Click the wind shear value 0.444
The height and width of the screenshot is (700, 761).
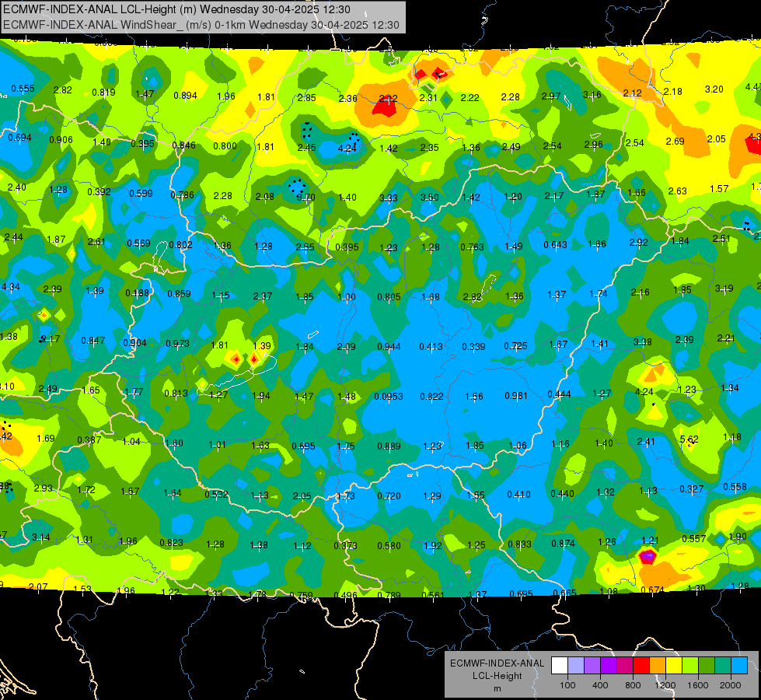559,394
